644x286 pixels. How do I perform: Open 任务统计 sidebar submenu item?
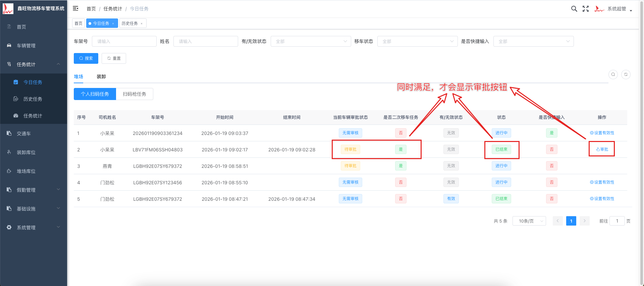tap(34, 116)
